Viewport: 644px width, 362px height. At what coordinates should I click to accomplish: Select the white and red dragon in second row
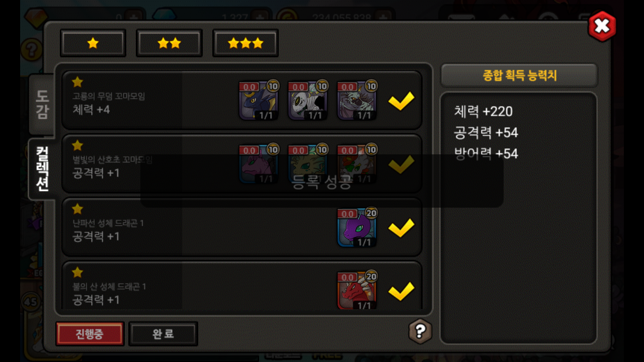[357, 164]
